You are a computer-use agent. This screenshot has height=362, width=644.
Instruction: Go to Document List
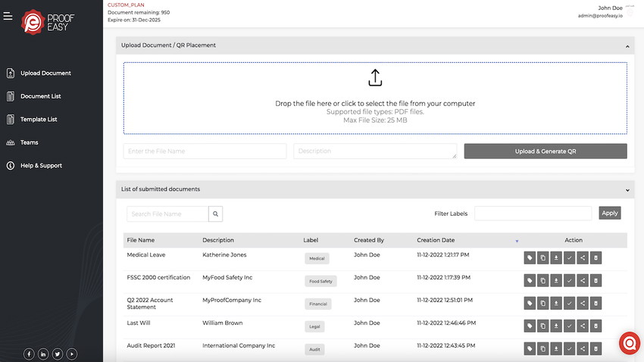[x=33, y=96]
